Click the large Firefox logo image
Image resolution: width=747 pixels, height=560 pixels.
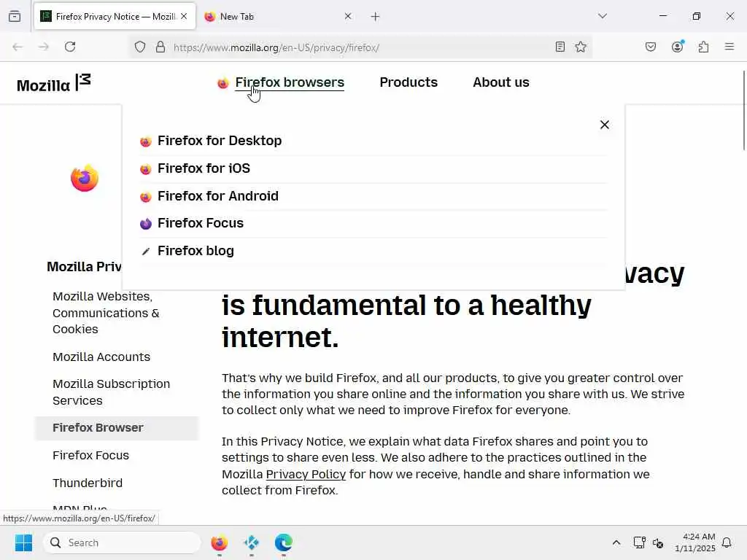tap(85, 178)
